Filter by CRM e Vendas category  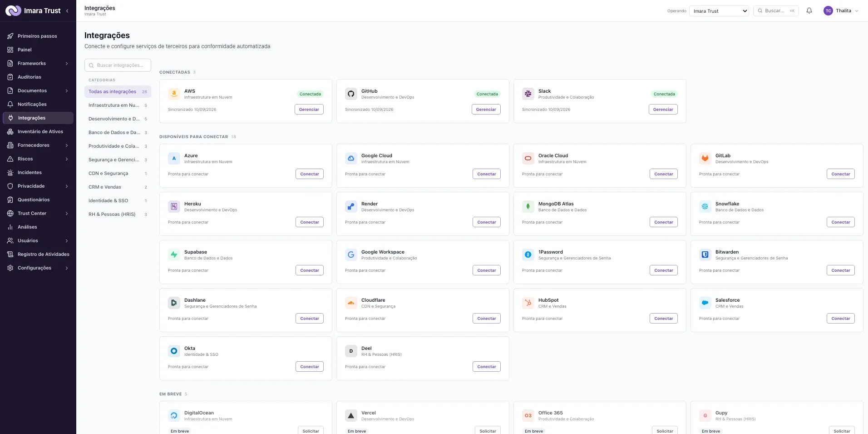[x=118, y=187]
